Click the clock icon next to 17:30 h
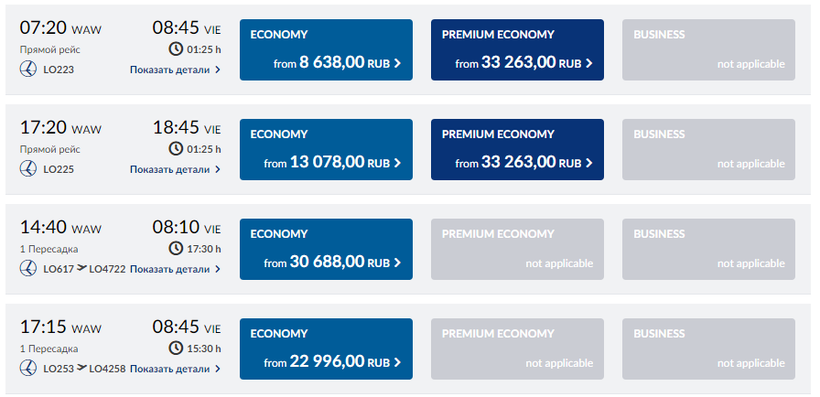 (176, 248)
